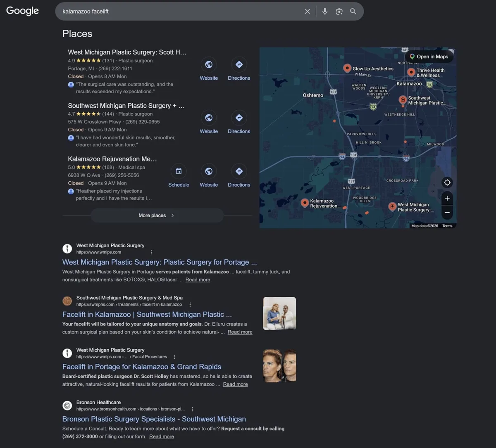
Task: Click Read more on Dr. Scott Holley snippet
Action: point(236,384)
